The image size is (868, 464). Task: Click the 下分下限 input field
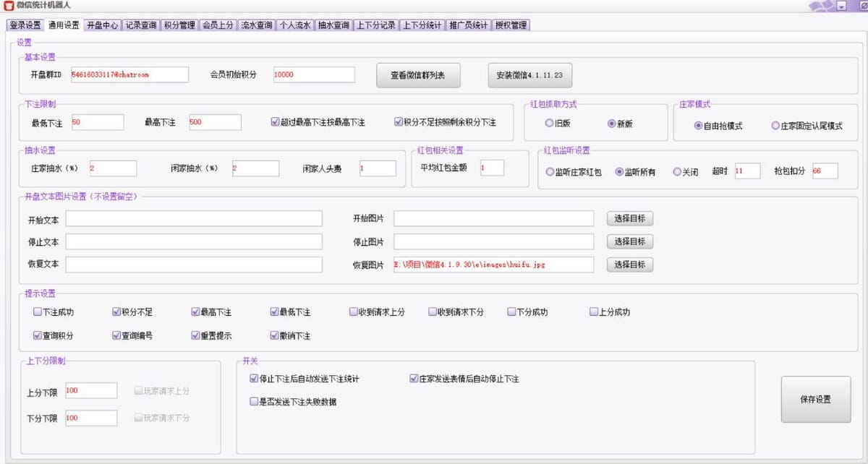[90, 418]
